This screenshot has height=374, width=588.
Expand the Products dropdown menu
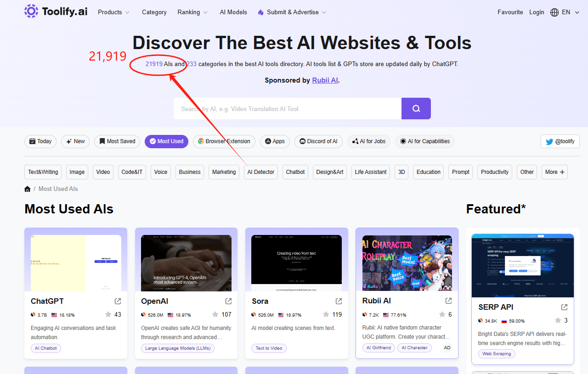[113, 12]
